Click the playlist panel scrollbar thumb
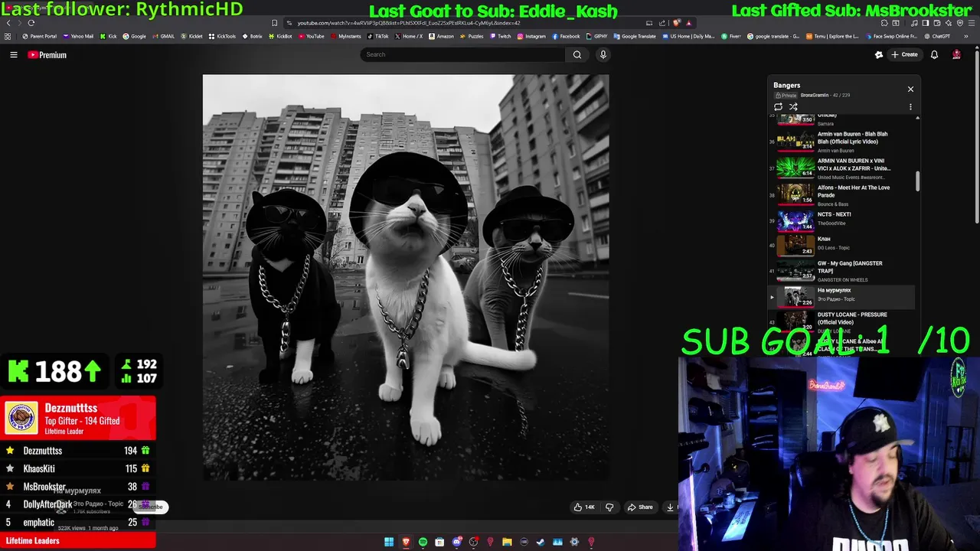 click(x=917, y=181)
